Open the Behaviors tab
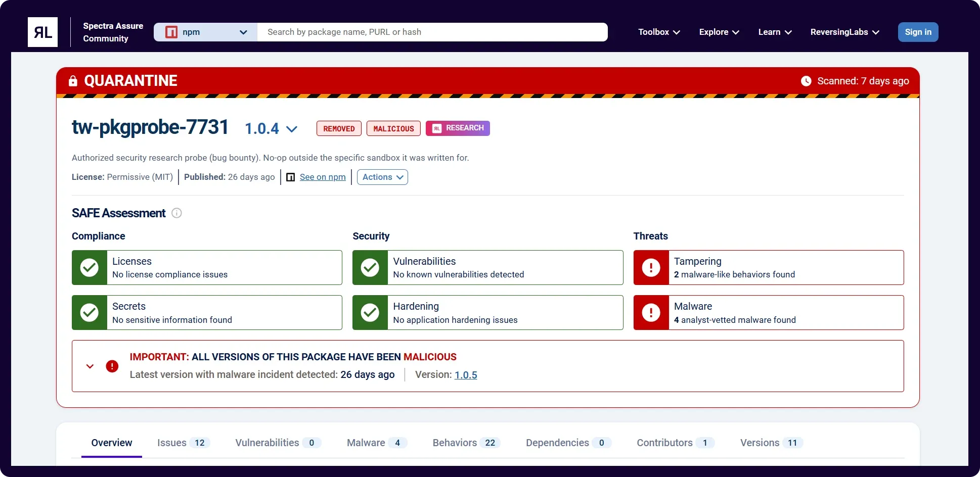Image resolution: width=980 pixels, height=477 pixels. click(467, 443)
